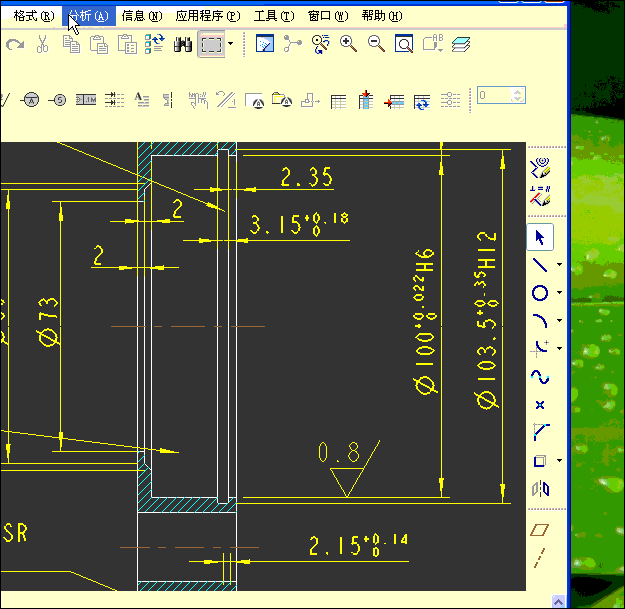Click the symbol frame with A icon
Image resolution: width=625 pixels, height=609 pixels.
tap(254, 100)
